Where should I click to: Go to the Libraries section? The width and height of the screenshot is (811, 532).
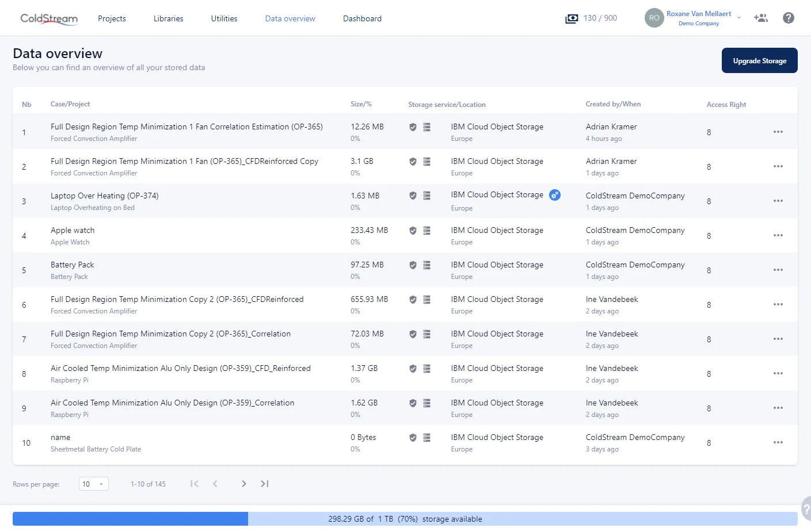point(169,18)
